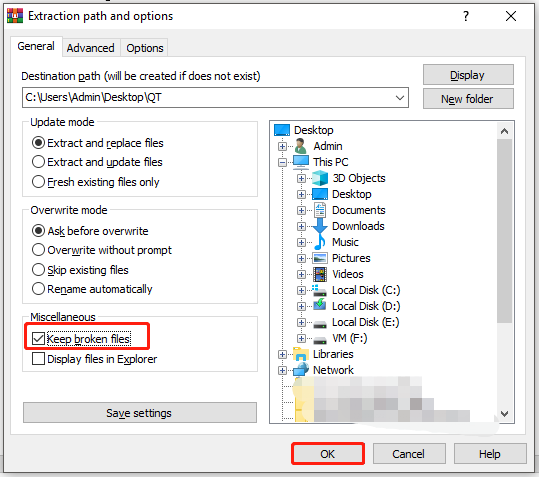Click the folder tree scroll down arrow
This screenshot has height=477, width=539.
tap(504, 414)
